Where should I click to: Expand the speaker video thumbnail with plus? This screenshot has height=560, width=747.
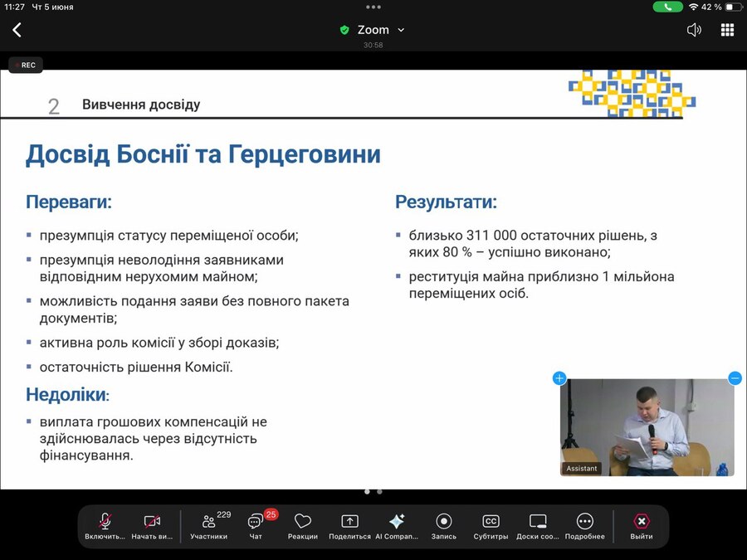[559, 378]
